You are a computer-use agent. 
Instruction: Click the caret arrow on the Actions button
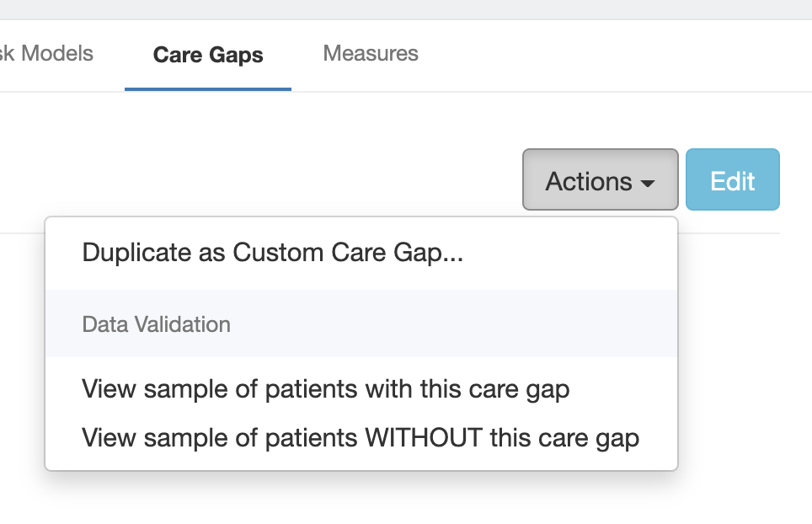[x=647, y=183]
